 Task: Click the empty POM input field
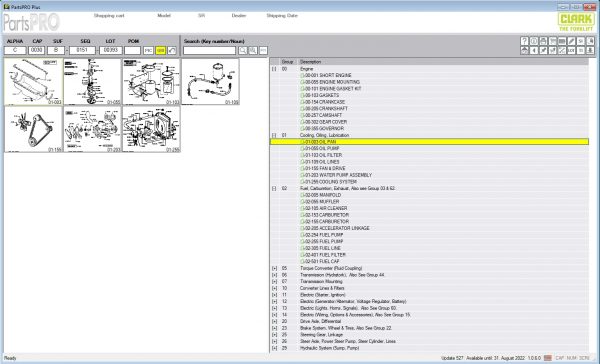click(133, 51)
